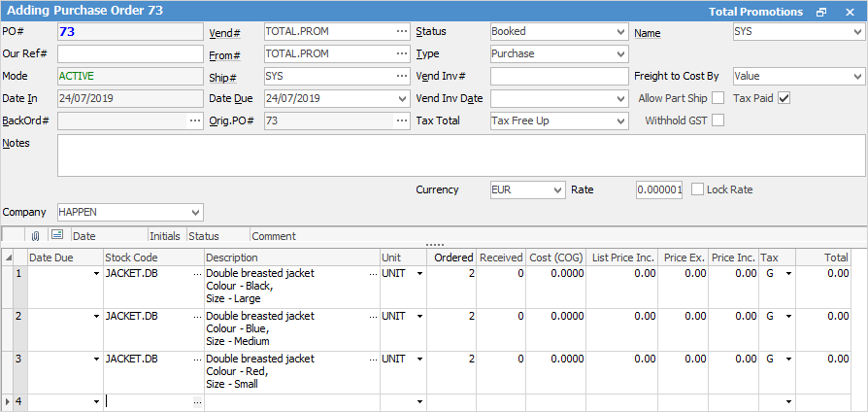Toggle the Lock Rate checkbox
The height and width of the screenshot is (412, 868).
[697, 189]
